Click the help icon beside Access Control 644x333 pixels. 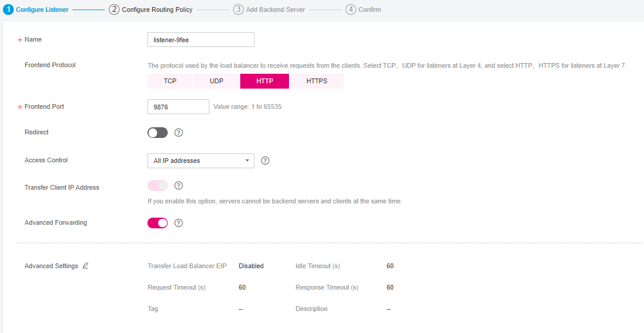coord(265,161)
